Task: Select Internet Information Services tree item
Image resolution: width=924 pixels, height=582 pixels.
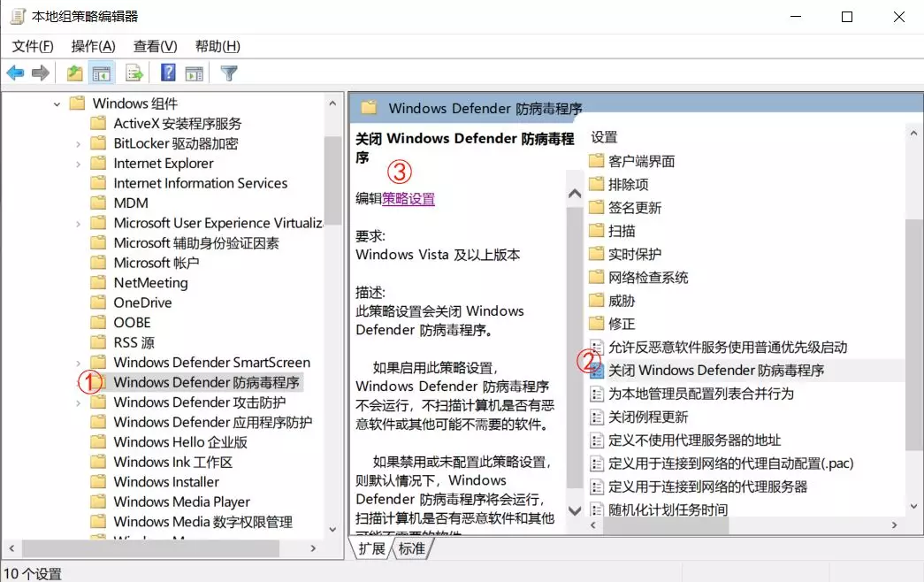Action: pos(201,183)
